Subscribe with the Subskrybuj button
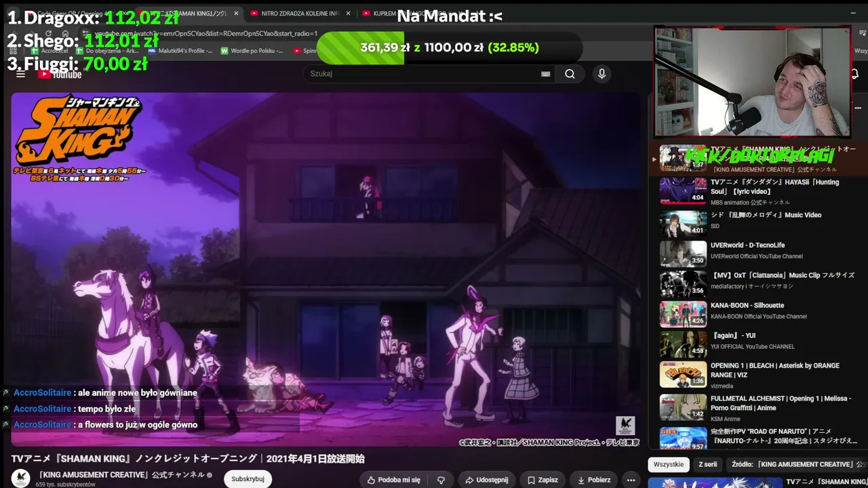This screenshot has width=868, height=488. 248,479
